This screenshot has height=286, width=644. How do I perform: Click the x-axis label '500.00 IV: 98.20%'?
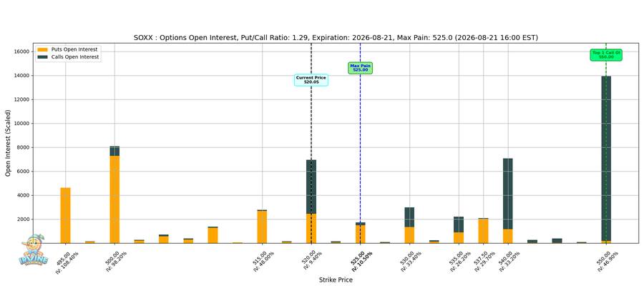(117, 260)
